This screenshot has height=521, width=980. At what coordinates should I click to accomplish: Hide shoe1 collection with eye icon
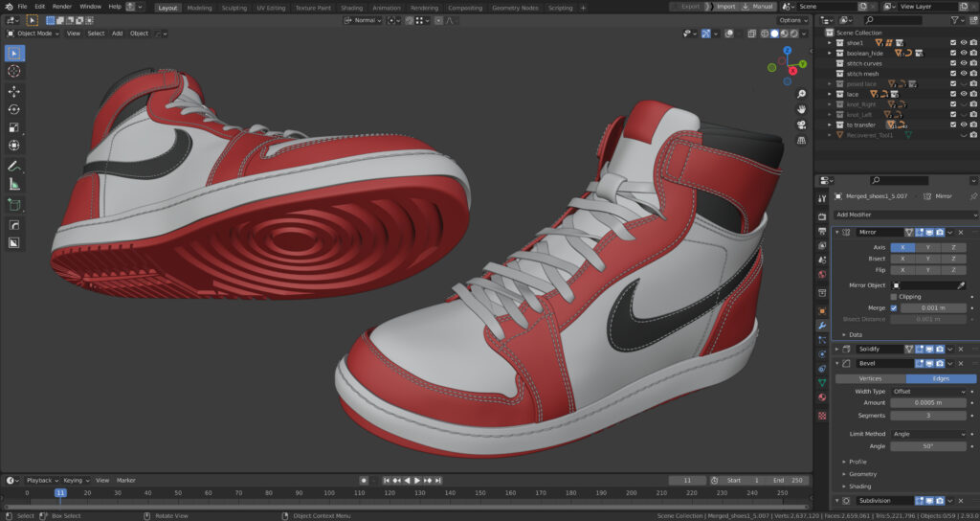[x=963, y=43]
